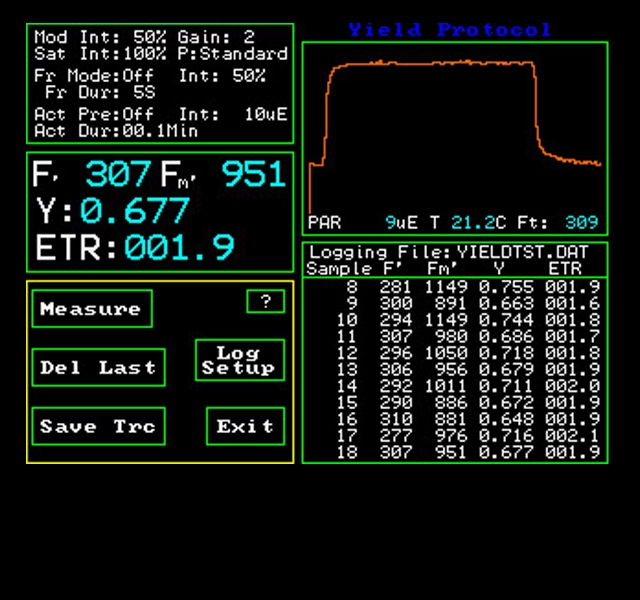The width and height of the screenshot is (640, 600).
Task: Click the ETR column header
Action: 565,269
